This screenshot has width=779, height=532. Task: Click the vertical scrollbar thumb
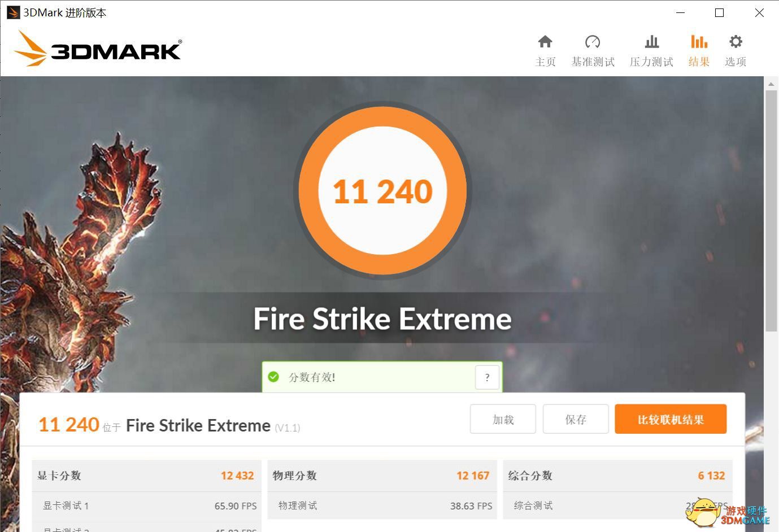771,211
